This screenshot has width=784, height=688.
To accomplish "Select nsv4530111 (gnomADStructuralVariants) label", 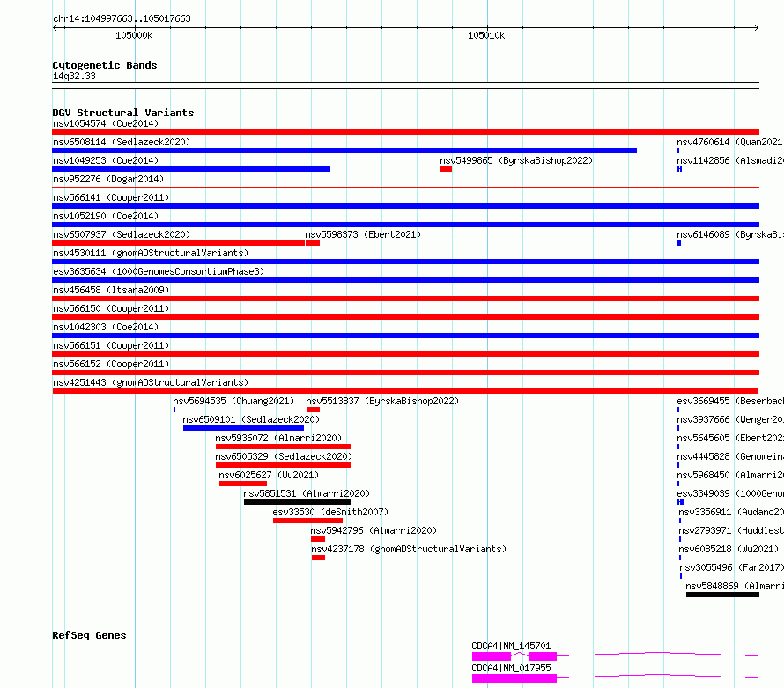I will pos(151,253).
